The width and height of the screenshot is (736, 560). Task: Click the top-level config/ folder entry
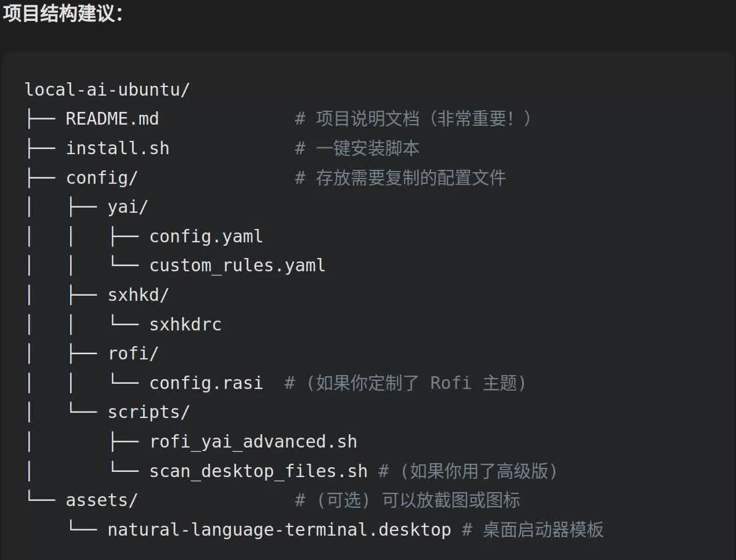(x=101, y=178)
